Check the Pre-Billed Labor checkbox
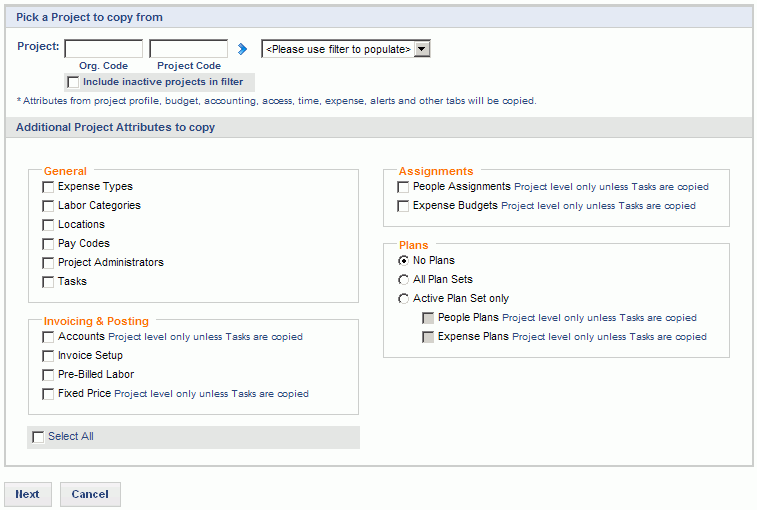This screenshot has width=757, height=510. point(48,375)
